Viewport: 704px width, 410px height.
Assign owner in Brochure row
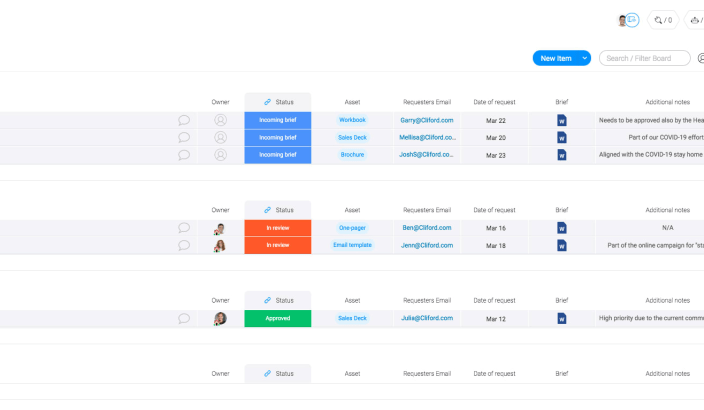point(220,155)
